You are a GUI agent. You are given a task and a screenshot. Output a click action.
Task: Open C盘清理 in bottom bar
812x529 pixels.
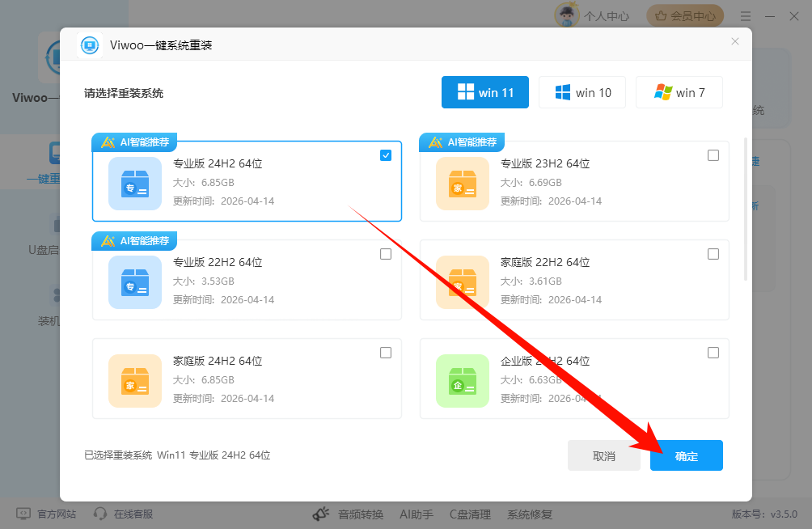[x=470, y=514]
